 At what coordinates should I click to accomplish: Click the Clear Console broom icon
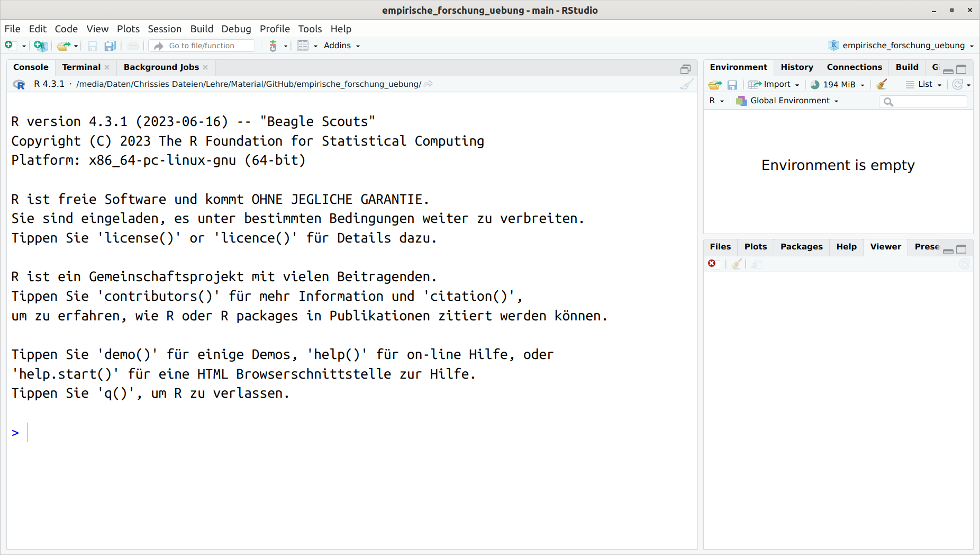tap(686, 84)
